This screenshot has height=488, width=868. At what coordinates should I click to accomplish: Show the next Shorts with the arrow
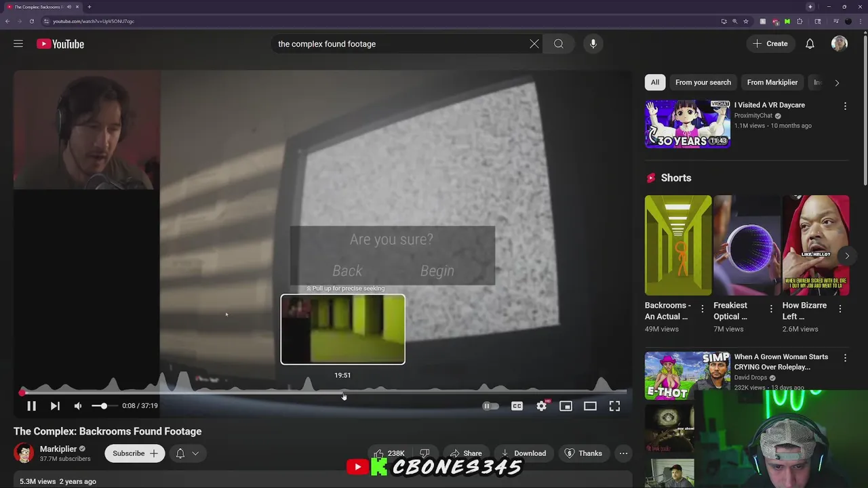tap(847, 256)
